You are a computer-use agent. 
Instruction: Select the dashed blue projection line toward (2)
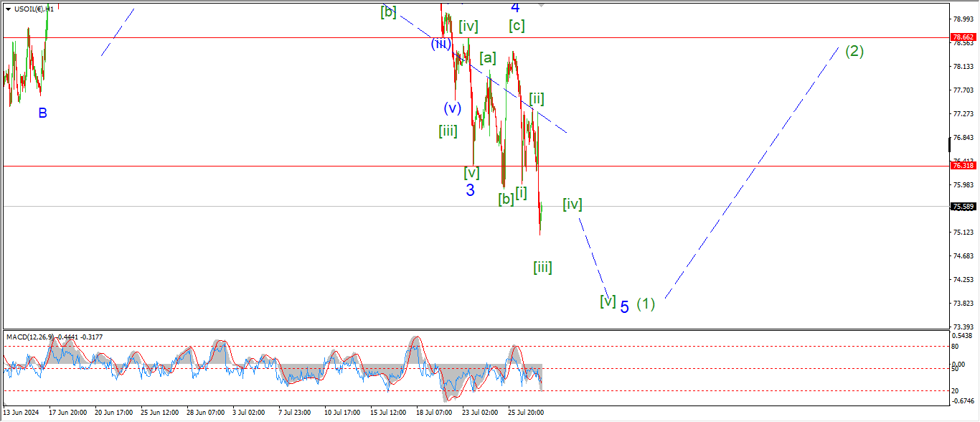753,171
